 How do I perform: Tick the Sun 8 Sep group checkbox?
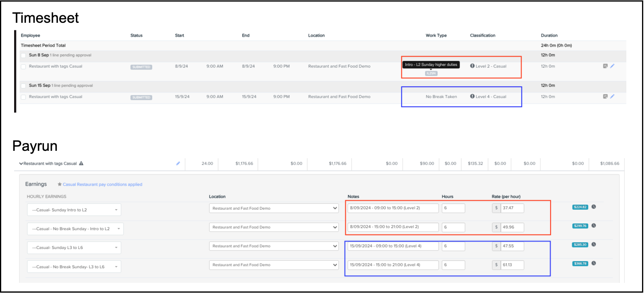(24, 55)
